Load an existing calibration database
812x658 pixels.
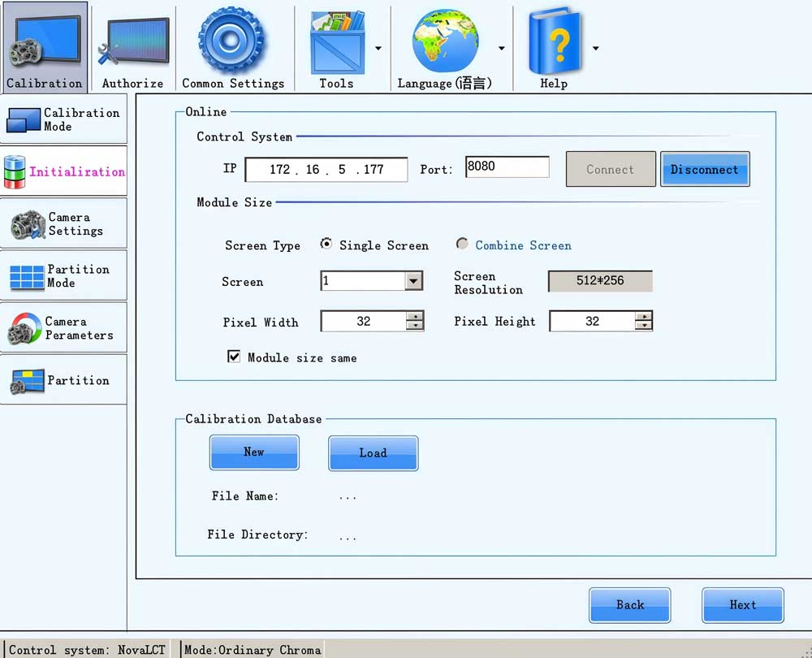pos(374,453)
